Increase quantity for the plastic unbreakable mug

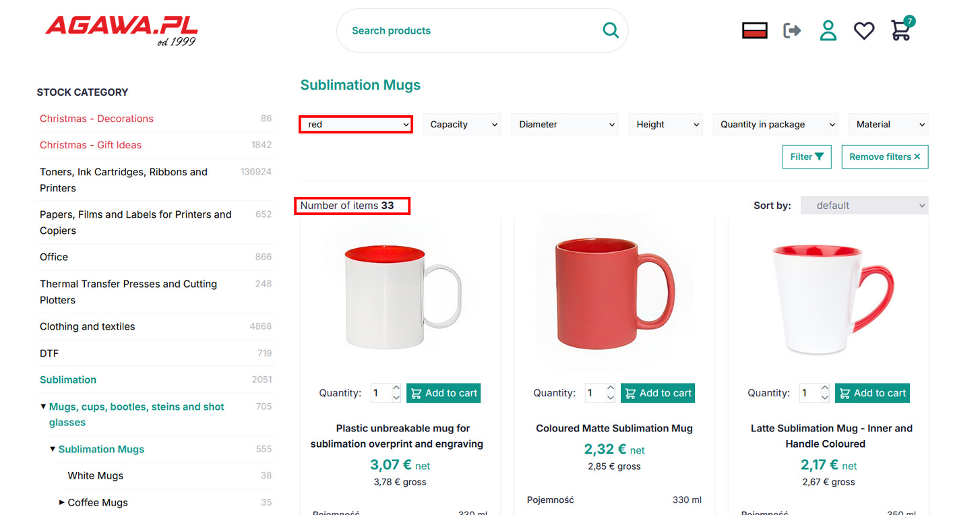click(x=396, y=388)
